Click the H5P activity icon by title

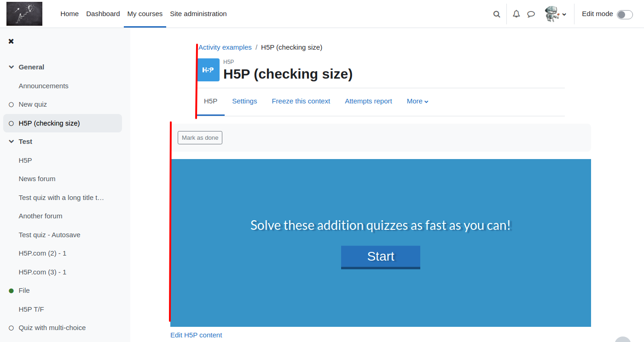point(209,70)
